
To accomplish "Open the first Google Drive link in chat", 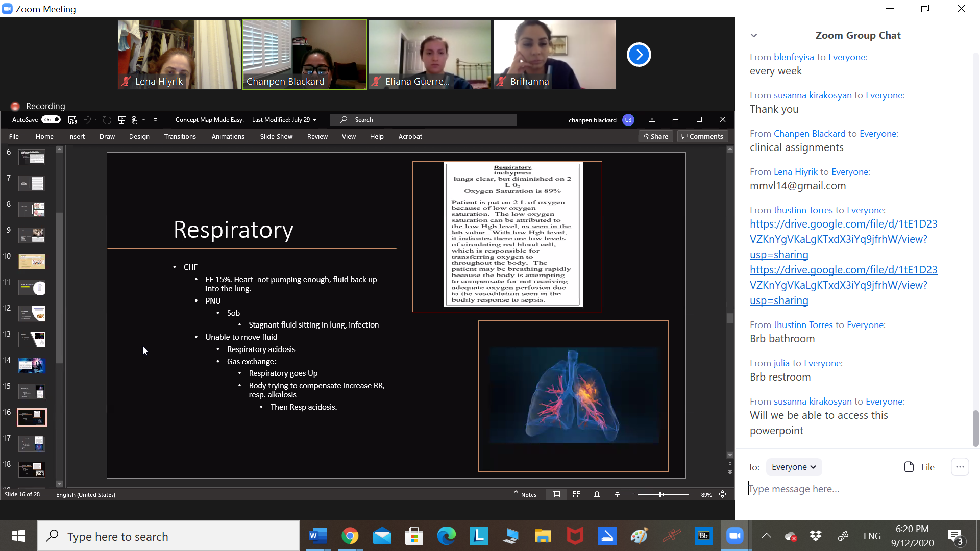I will coord(843,239).
